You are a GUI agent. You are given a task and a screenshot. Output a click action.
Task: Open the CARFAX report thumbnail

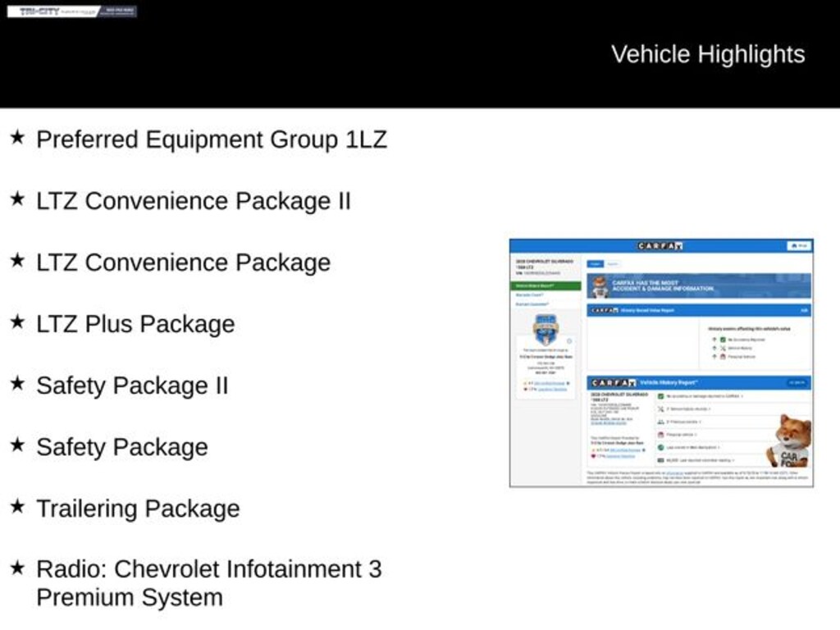pos(661,363)
